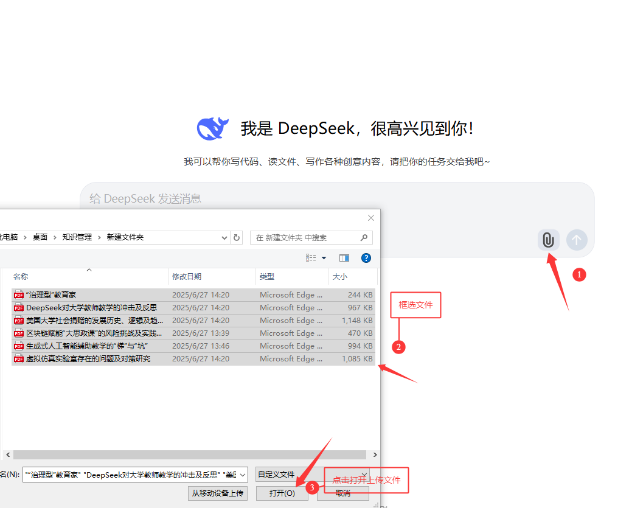Open the view options dropdown

coord(323,258)
